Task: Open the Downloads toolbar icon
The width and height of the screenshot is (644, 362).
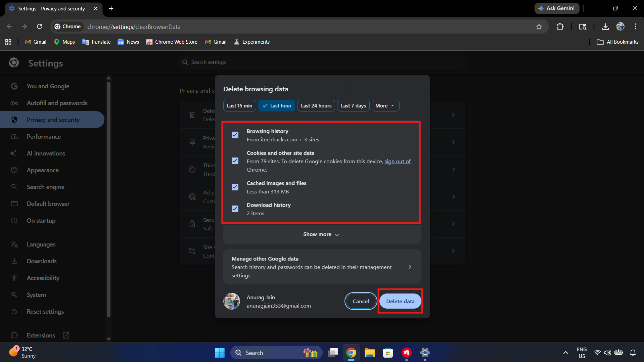Action: click(x=605, y=27)
